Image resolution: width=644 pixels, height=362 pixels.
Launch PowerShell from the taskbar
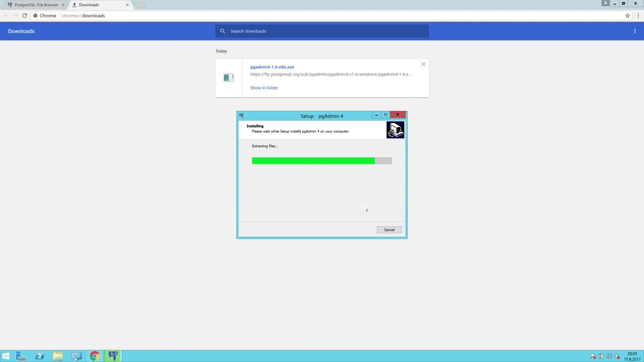(x=39, y=356)
